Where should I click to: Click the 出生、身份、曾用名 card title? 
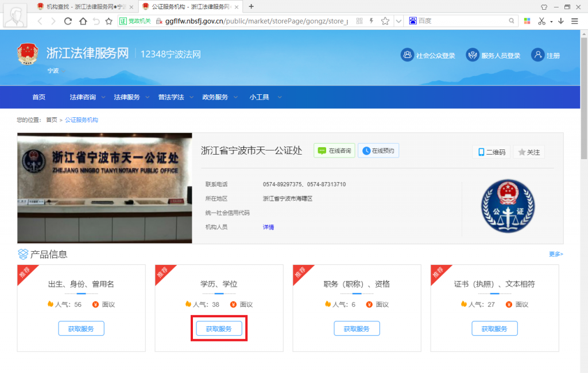[81, 284]
